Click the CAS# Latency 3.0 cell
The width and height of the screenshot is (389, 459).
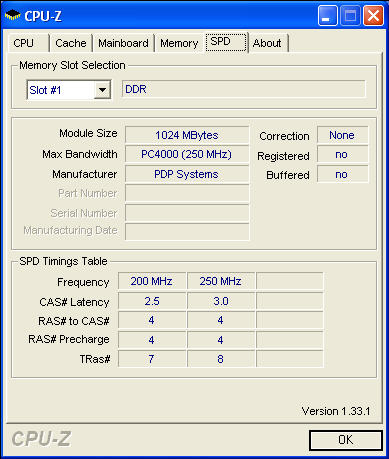tap(221, 301)
